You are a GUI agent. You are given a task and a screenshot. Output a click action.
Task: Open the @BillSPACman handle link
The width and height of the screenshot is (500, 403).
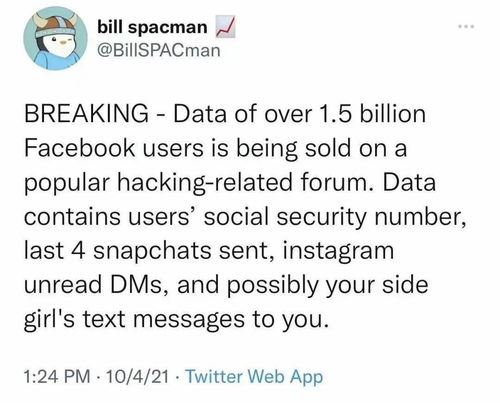pos(159,50)
